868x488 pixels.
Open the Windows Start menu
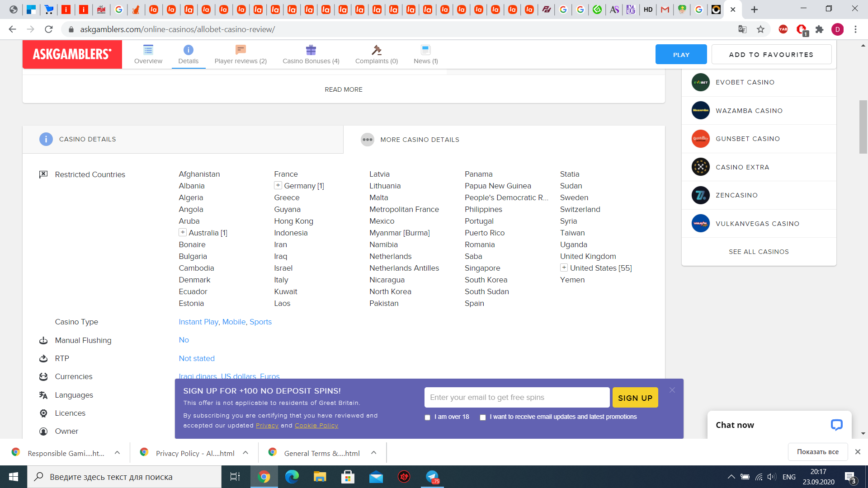(x=14, y=477)
